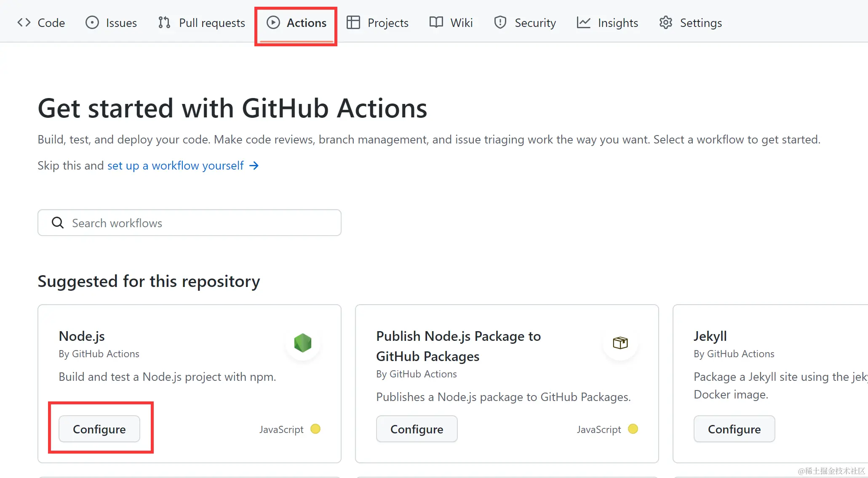Switch to the Insights tab

click(x=617, y=23)
